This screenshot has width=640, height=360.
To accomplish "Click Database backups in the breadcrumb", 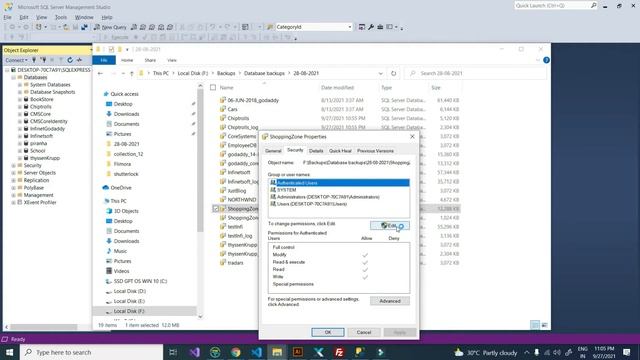I will pos(264,73).
